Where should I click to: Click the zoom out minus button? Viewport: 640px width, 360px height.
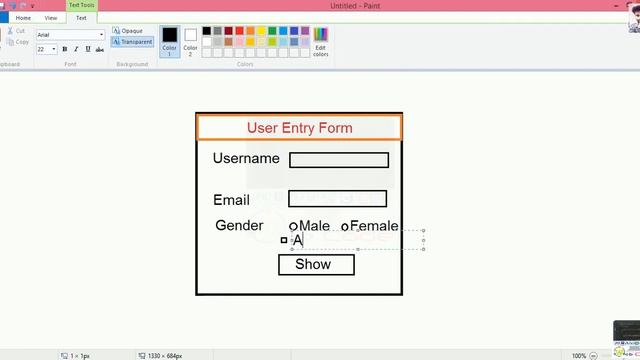[x=593, y=356]
